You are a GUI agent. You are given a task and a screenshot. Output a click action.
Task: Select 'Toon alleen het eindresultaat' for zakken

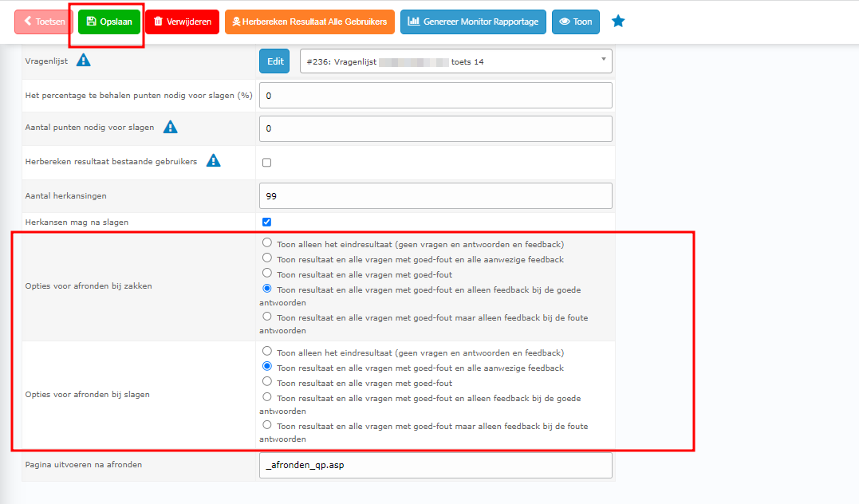(x=267, y=243)
